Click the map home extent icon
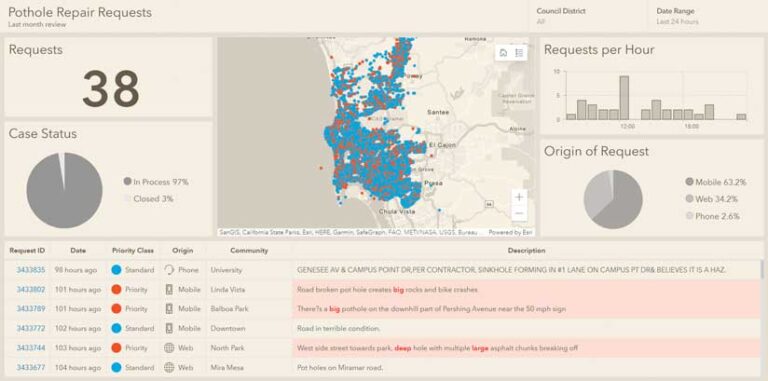 (504, 53)
